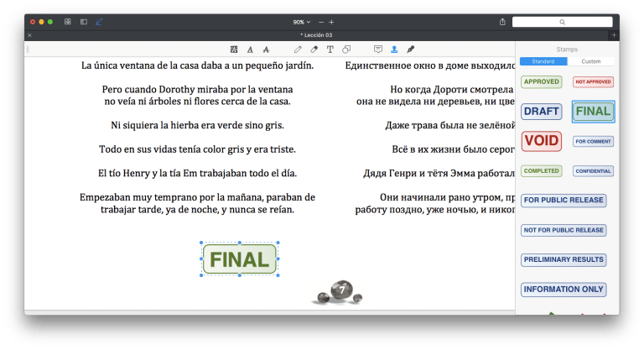Zoom in with the plus button
The height and width of the screenshot is (350, 644).
[x=331, y=22]
